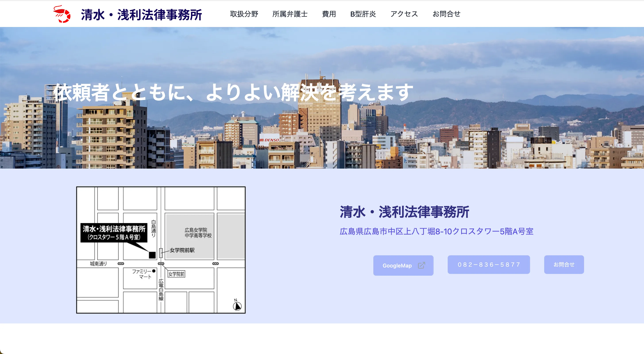The width and height of the screenshot is (644, 354).
Task: Click the red shrimp logo icon
Action: pos(62,14)
